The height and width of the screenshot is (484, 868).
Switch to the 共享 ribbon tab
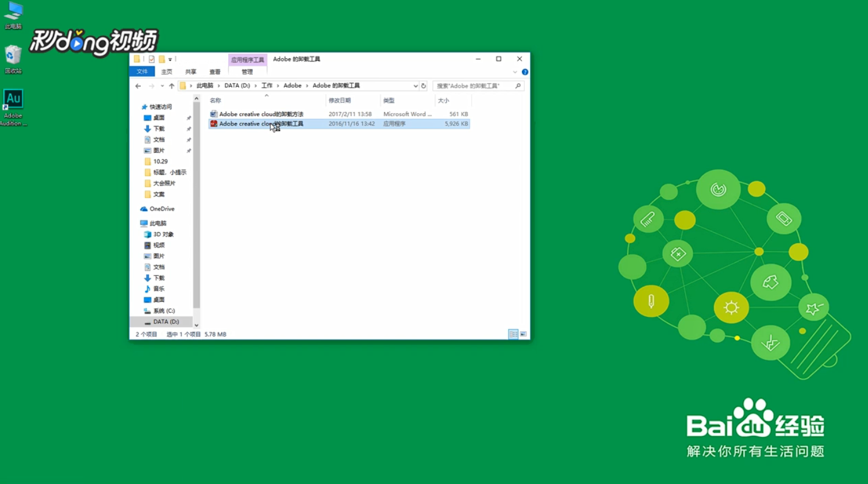pyautogui.click(x=191, y=72)
